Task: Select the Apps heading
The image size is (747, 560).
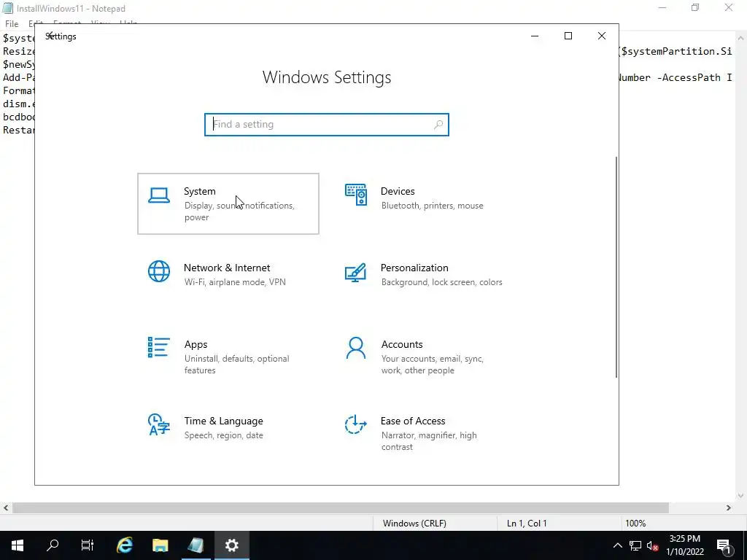Action: pos(196,344)
